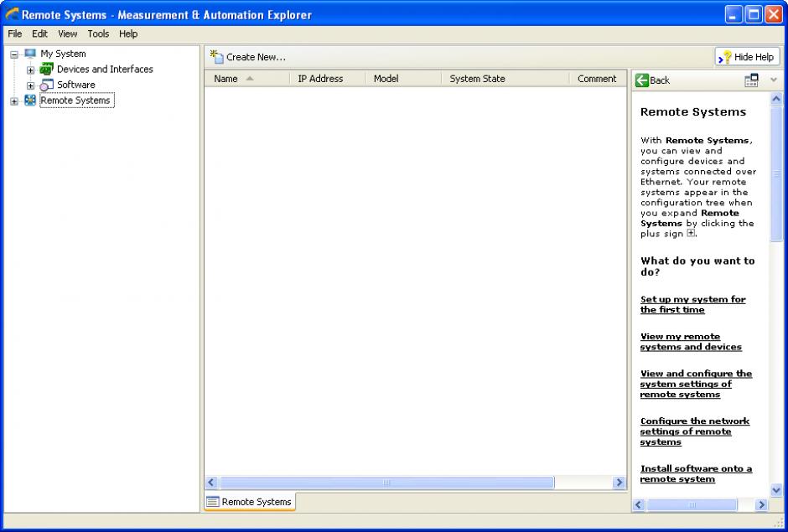Maximize the Measurement & Automation Explorer window
Image resolution: width=788 pixels, height=532 pixels.
tap(754, 14)
